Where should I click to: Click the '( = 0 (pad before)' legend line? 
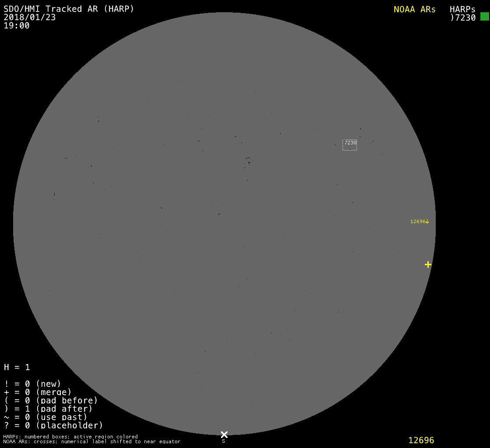[x=51, y=400]
